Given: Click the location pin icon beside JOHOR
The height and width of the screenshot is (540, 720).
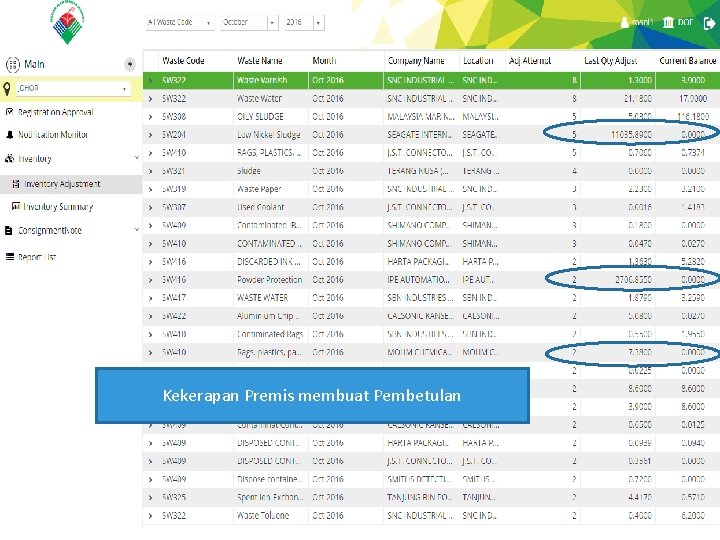Looking at the screenshot, I should [x=7, y=89].
